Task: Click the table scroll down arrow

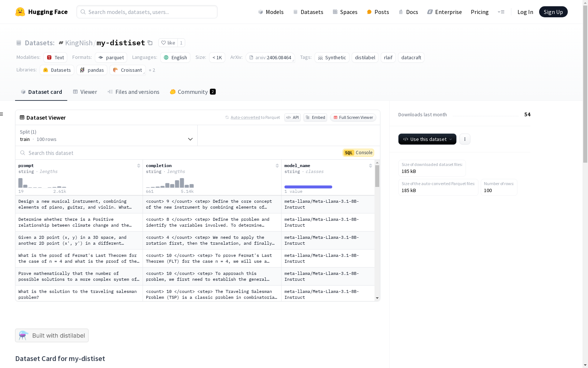Action: click(377, 298)
